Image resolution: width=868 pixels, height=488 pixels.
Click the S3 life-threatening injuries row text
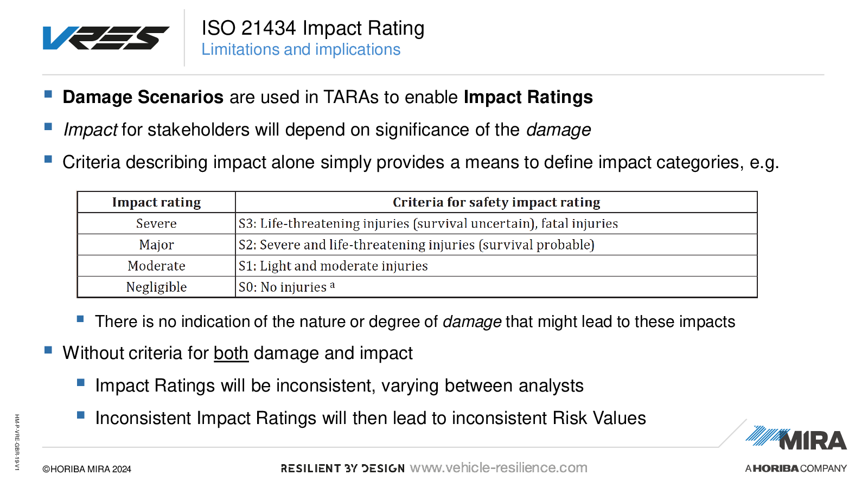pyautogui.click(x=428, y=223)
